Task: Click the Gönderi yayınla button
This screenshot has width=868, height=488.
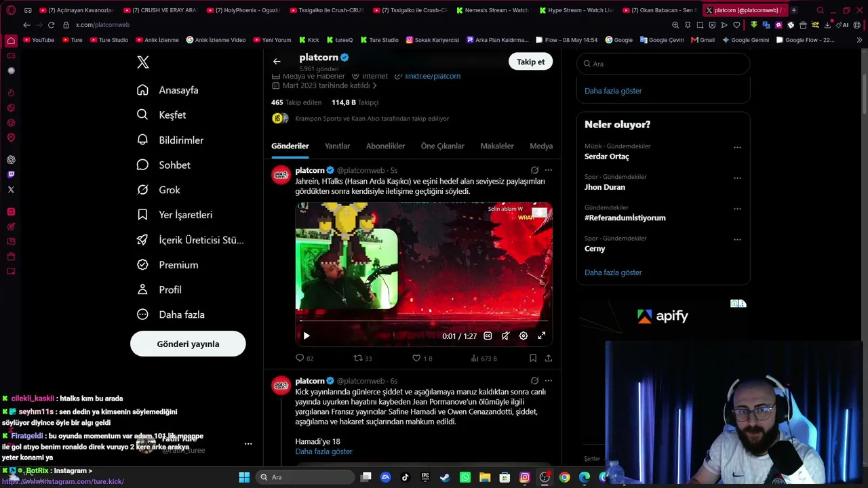Action: click(x=188, y=344)
